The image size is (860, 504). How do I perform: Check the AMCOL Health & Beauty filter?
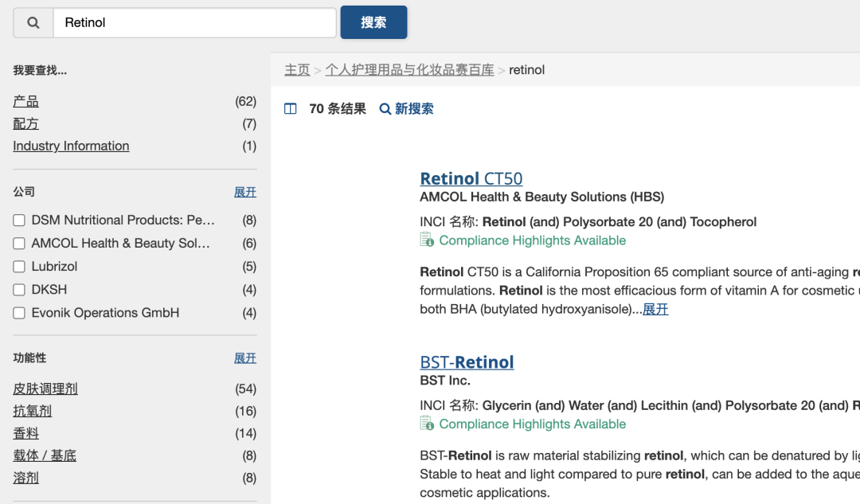(19, 243)
